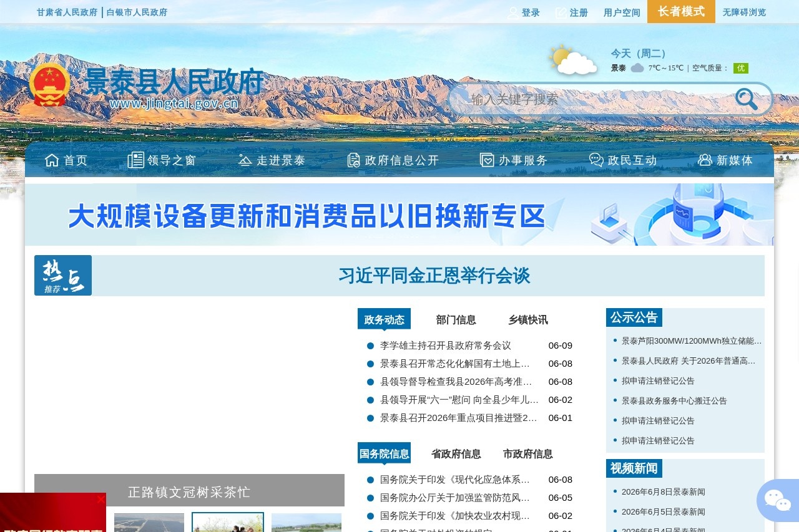Open news 景泰县召开常态化化解国有土地上
Viewport: 799px width, 532px height.
pos(455,364)
